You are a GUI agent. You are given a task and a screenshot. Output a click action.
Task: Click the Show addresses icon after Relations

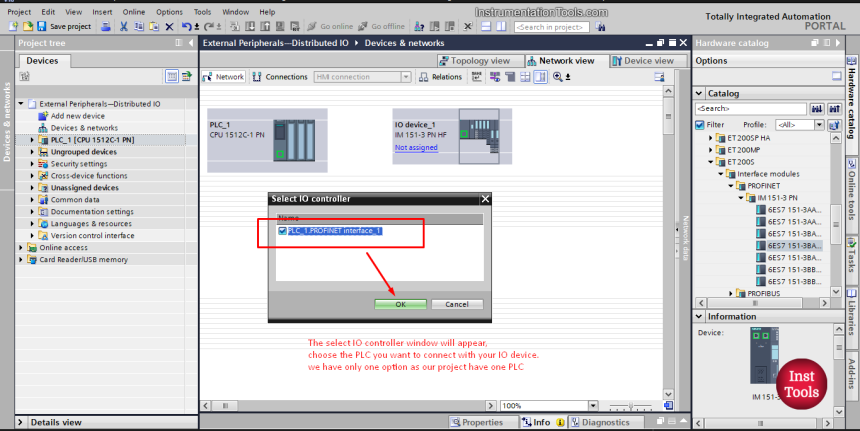477,77
